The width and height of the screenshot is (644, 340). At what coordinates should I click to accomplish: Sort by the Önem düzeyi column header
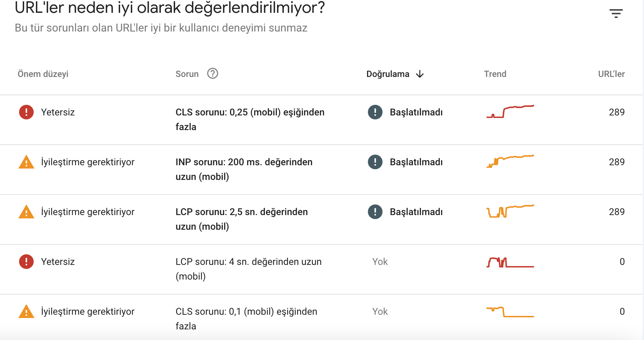pyautogui.click(x=43, y=74)
